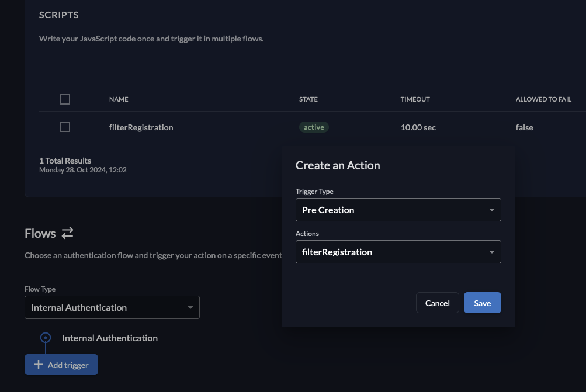Click the ALLOWED TO FAIL column header
The image size is (586, 392).
(543, 99)
